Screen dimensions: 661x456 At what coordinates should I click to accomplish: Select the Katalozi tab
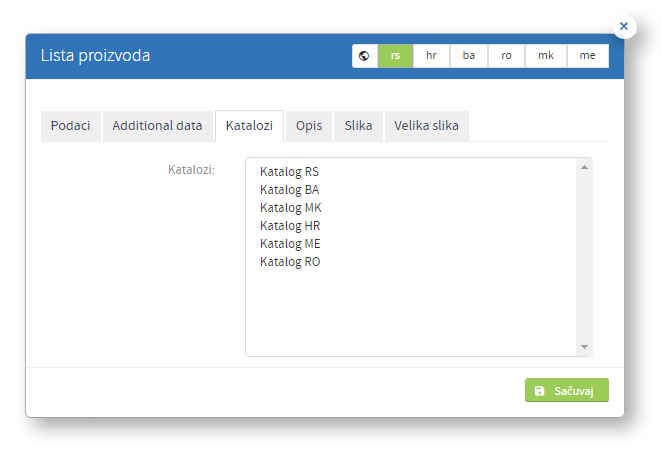click(x=249, y=126)
